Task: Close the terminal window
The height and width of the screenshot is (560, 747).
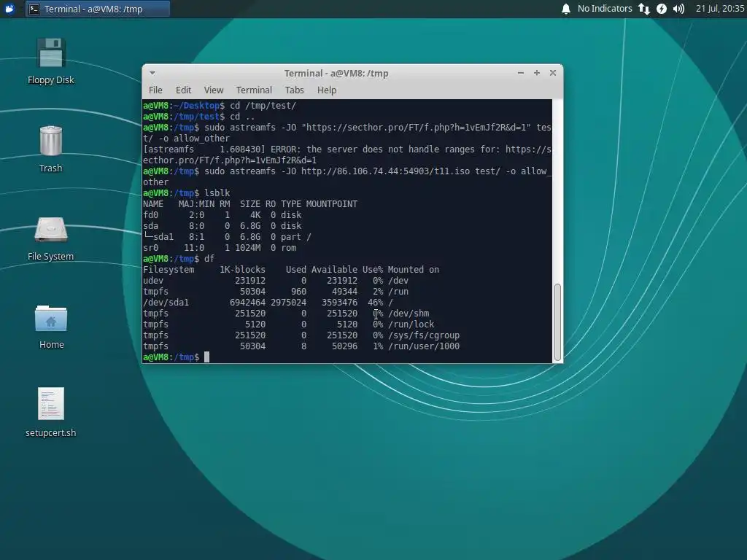Action: (553, 73)
